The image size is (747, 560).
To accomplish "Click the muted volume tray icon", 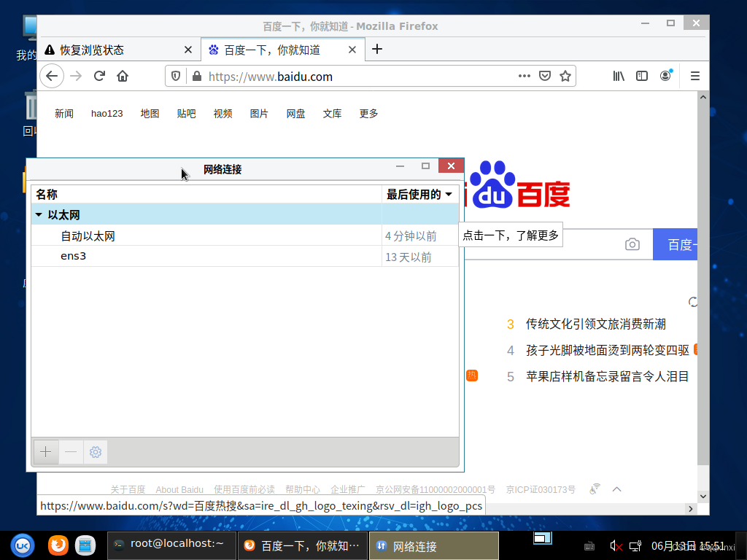I will coord(616,546).
